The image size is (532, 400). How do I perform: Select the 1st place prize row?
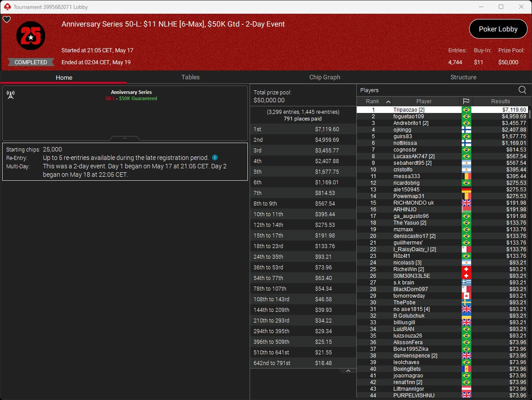pos(303,129)
